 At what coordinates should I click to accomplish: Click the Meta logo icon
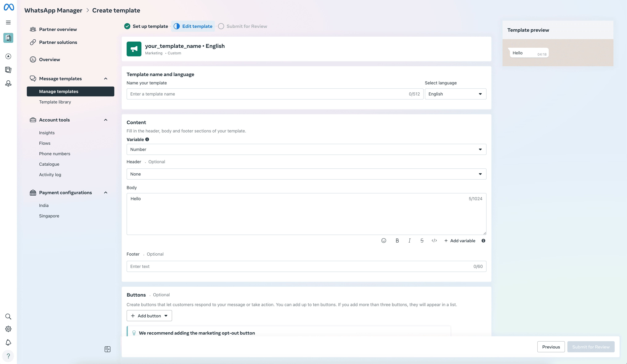pos(9,7)
